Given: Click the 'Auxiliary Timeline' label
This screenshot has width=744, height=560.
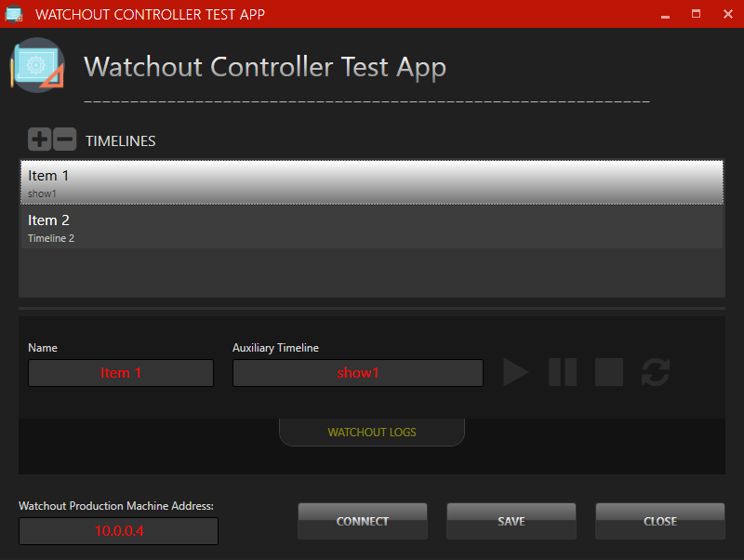Looking at the screenshot, I should point(275,348).
